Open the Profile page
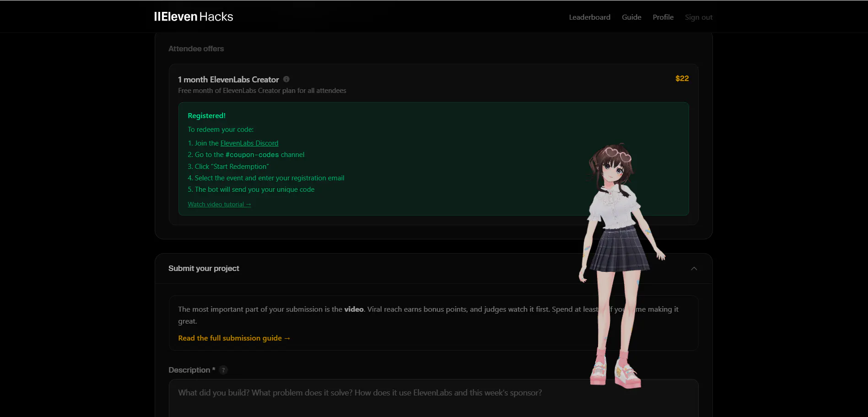This screenshot has height=417, width=868. click(663, 17)
